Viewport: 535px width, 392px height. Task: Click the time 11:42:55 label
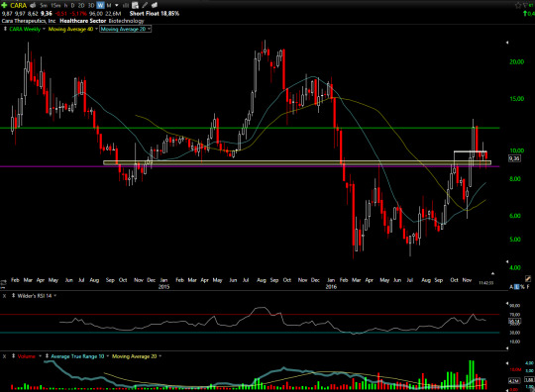(x=485, y=283)
